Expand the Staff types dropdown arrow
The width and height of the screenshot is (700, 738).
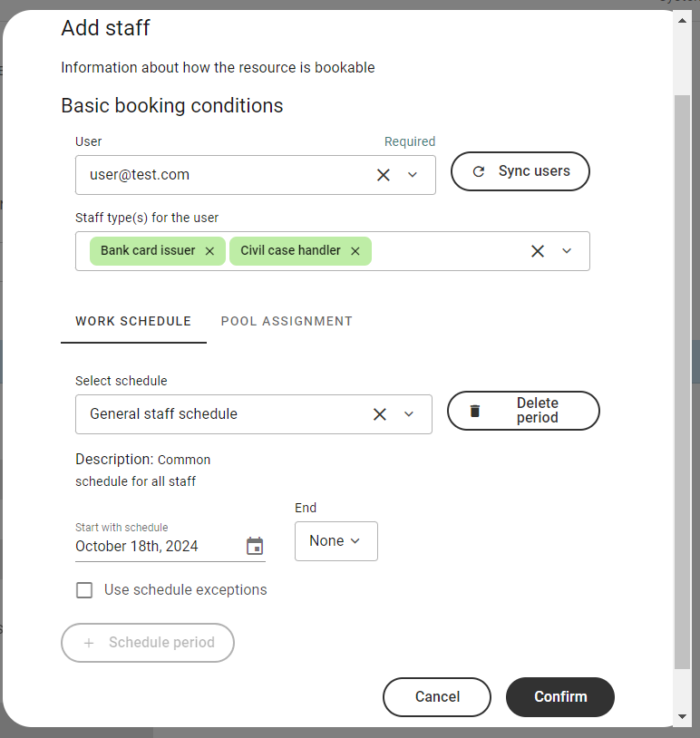click(x=568, y=251)
